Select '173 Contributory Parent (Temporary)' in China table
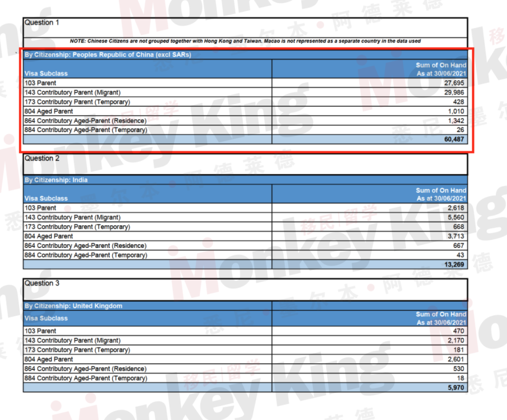 (77, 102)
